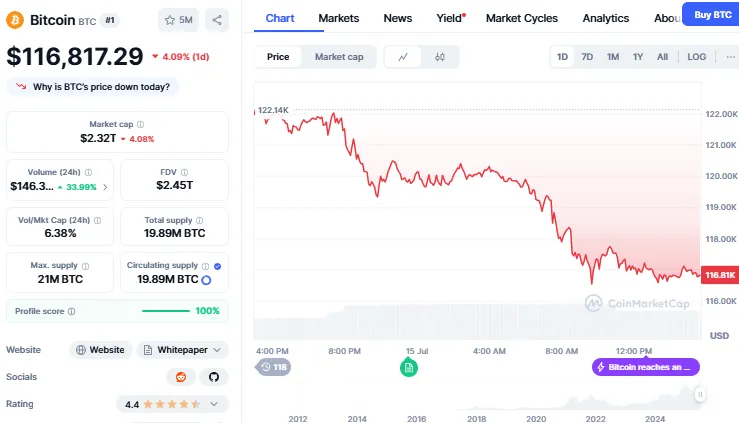Click the chart more options ellipsis

[x=730, y=57]
